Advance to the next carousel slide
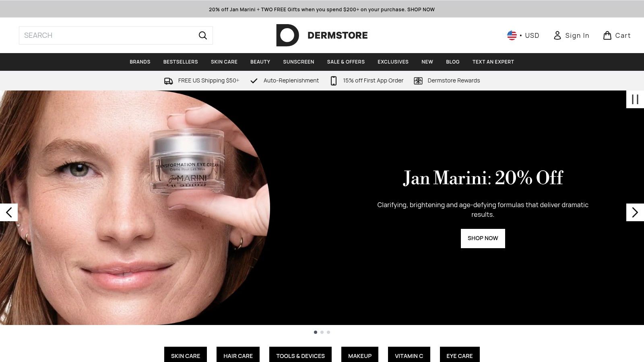Image resolution: width=644 pixels, height=362 pixels. point(635,212)
